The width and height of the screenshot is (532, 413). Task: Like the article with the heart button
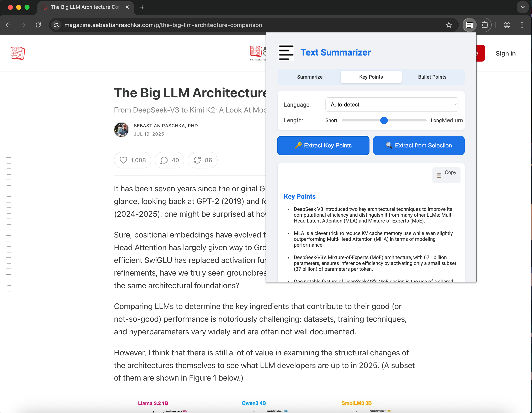133,160
